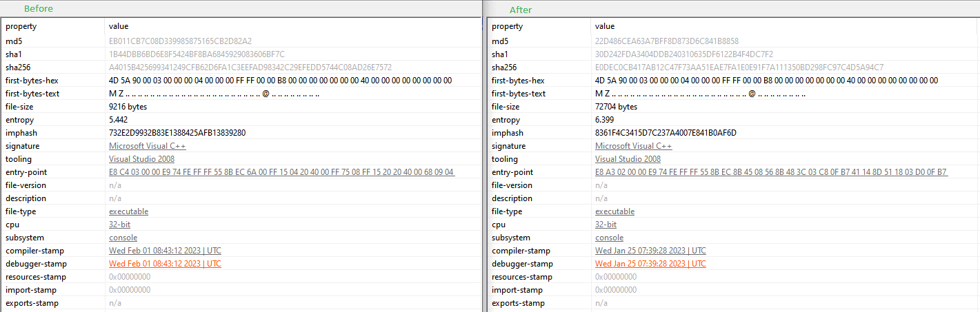This screenshot has width=980, height=312.
Task: Select the md5 hash value in Before panel
Action: click(180, 41)
